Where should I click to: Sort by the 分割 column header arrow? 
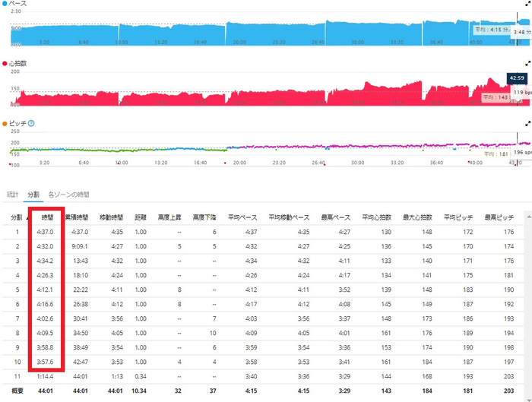(x=27, y=217)
